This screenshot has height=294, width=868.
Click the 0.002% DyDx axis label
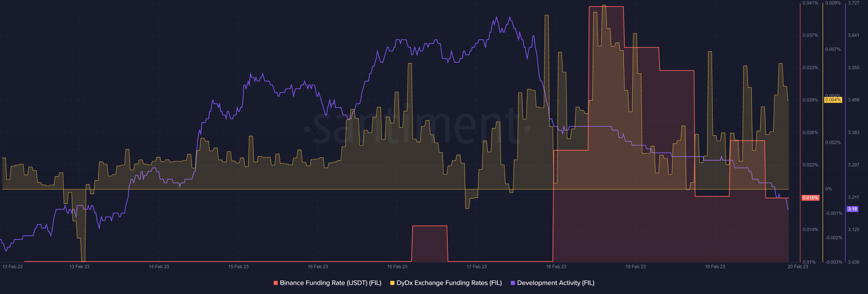click(x=833, y=142)
